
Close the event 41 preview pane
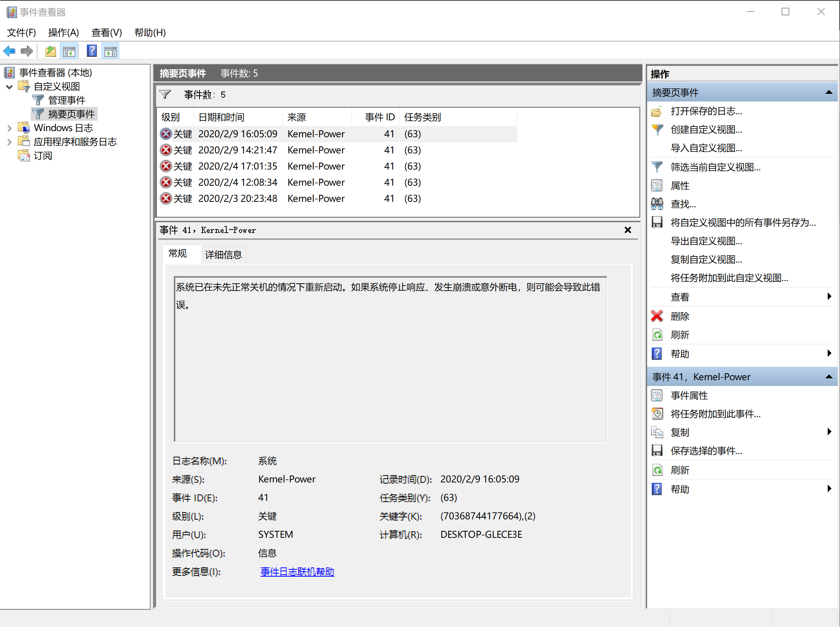[628, 230]
